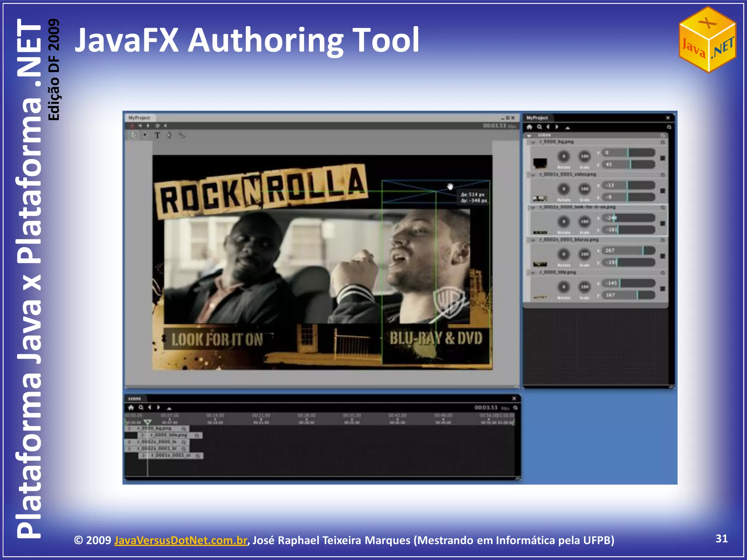
Task: Select the pen drawing tool
Action: click(x=169, y=135)
